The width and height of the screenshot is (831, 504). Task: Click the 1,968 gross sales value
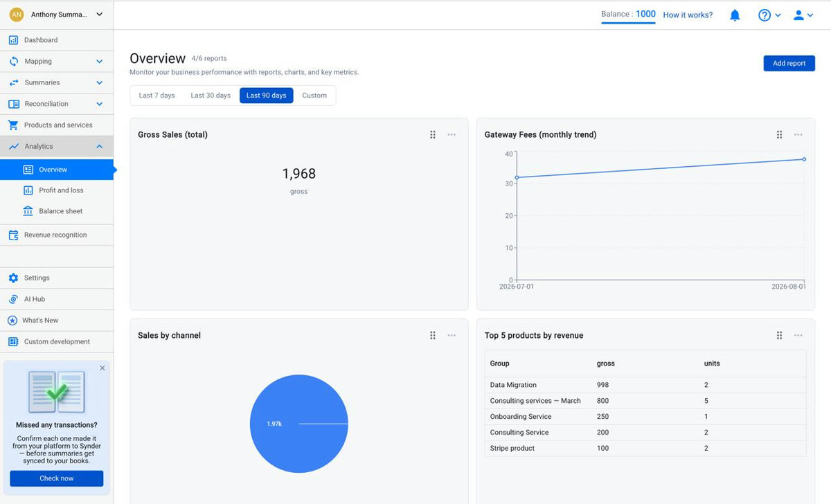point(298,174)
